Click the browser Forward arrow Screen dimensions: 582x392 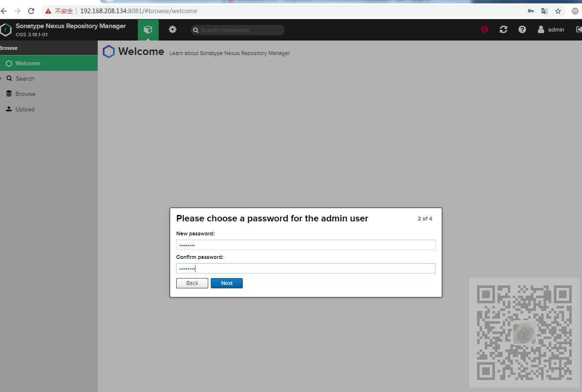17,11
